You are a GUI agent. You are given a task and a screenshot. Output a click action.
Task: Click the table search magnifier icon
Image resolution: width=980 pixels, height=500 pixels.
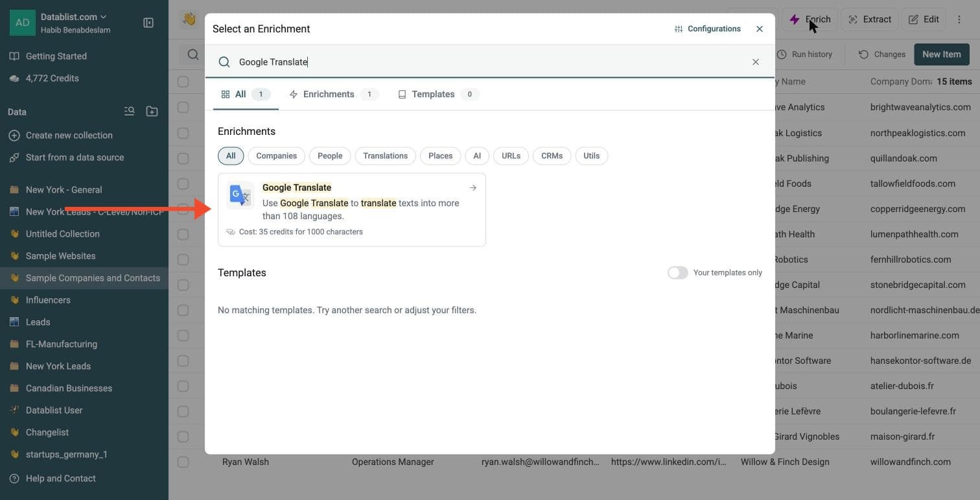click(x=192, y=54)
